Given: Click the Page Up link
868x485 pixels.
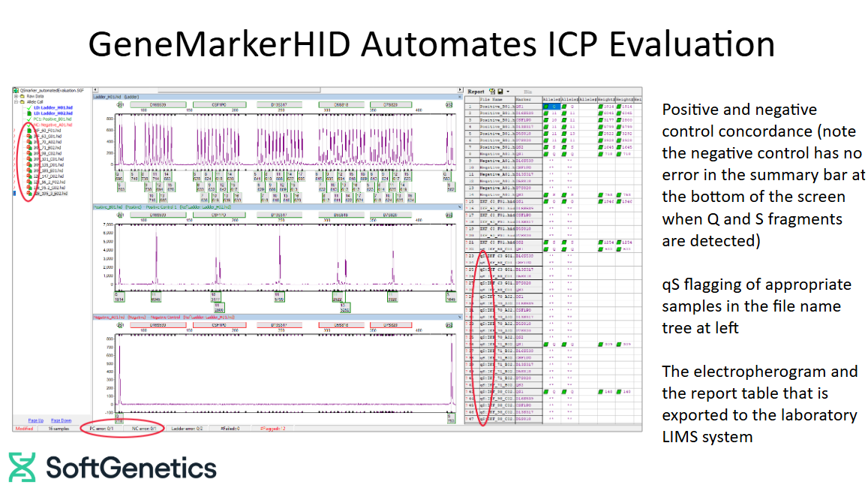Looking at the screenshot, I should (36, 420).
